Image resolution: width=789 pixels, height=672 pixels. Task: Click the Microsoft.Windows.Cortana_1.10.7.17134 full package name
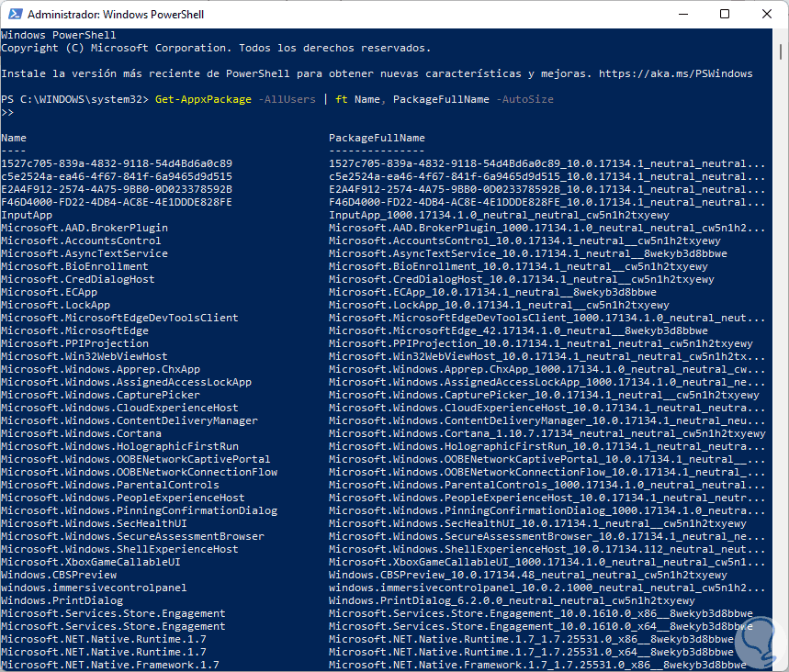click(547, 433)
